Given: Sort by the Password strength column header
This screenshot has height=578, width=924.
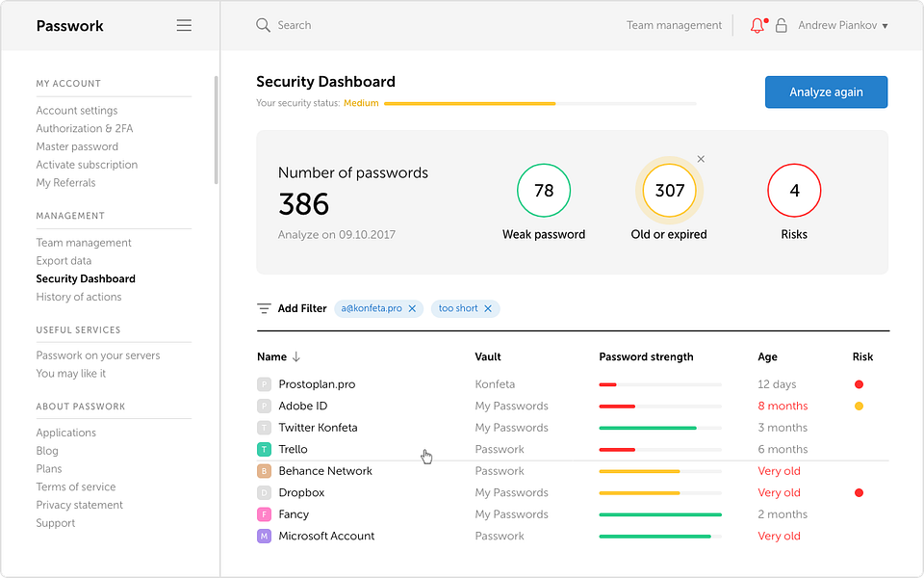Looking at the screenshot, I should coord(647,356).
